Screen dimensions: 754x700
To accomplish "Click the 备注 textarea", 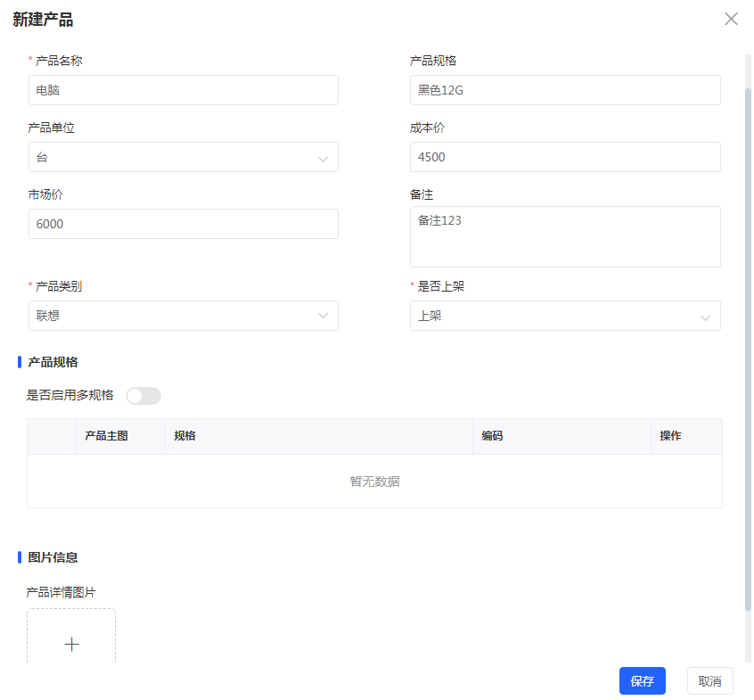I will (x=565, y=236).
